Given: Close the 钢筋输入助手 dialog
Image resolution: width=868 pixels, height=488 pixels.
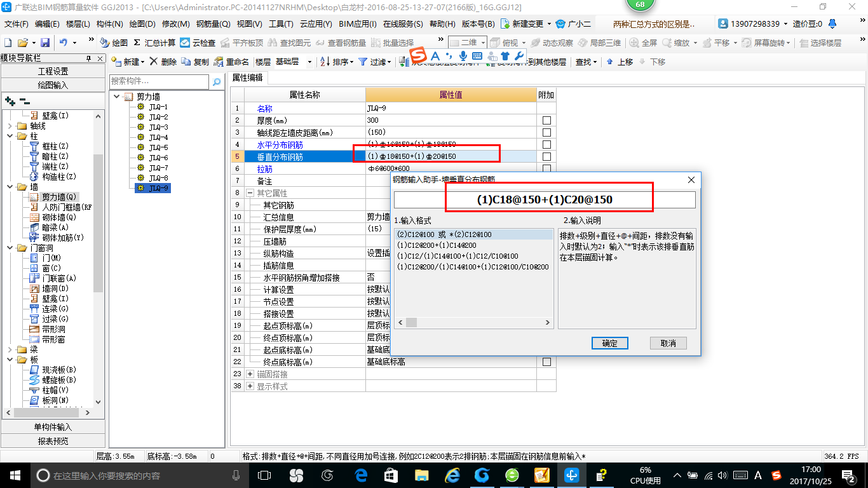Looking at the screenshot, I should 692,180.
